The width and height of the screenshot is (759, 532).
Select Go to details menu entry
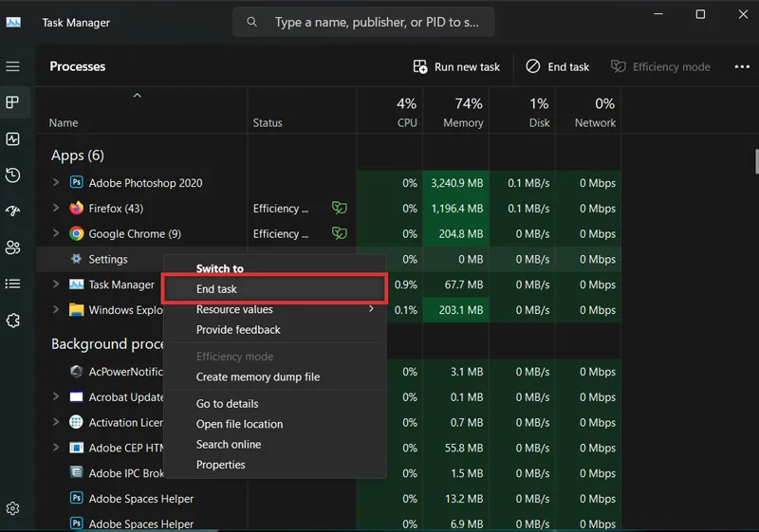click(274, 403)
